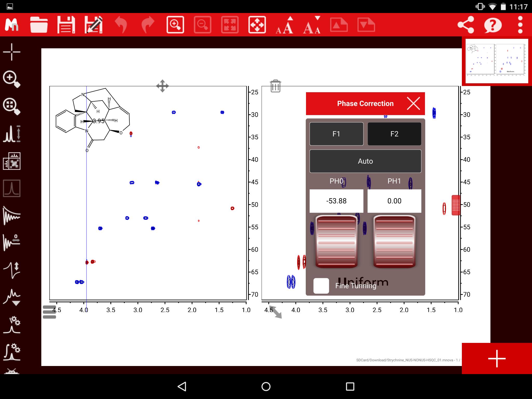This screenshot has width=532, height=399.
Task: Open the 2D spectrum traces setup icon
Action: [12, 161]
